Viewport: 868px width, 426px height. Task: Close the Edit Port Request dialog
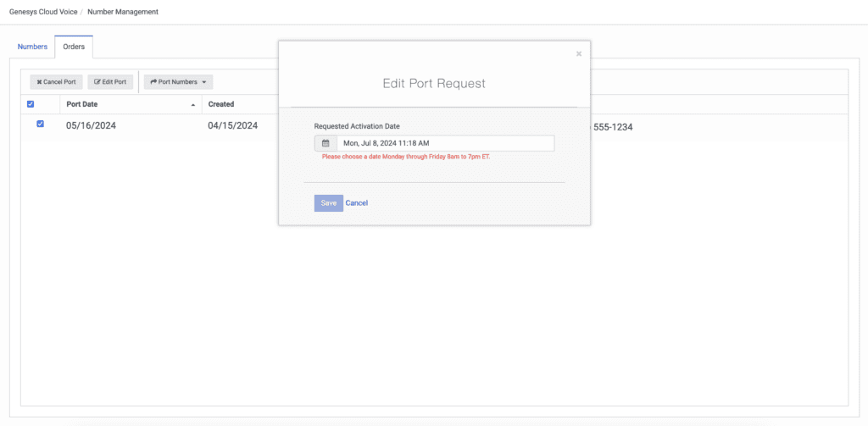[579, 54]
